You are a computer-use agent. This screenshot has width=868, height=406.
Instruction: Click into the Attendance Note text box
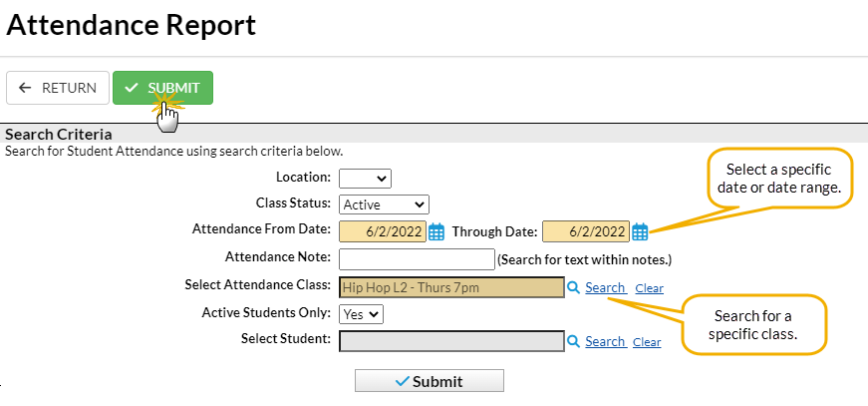click(417, 259)
